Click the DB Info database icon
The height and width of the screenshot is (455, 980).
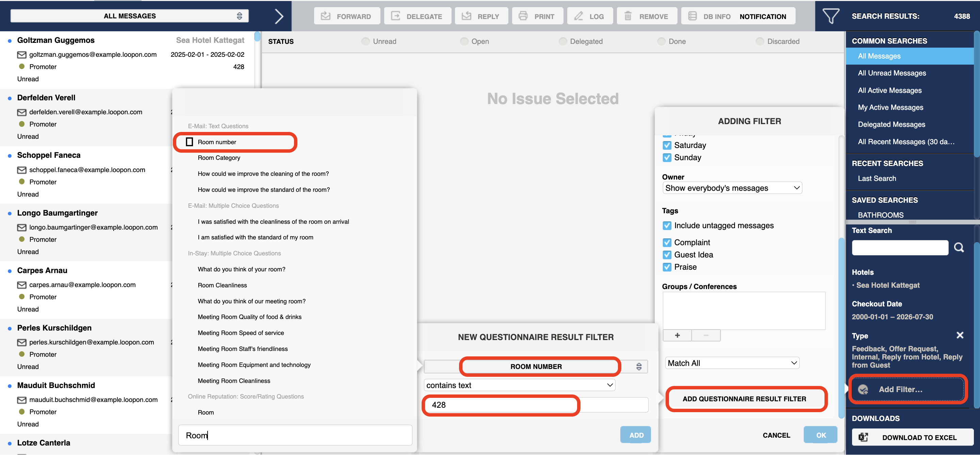coord(692,16)
